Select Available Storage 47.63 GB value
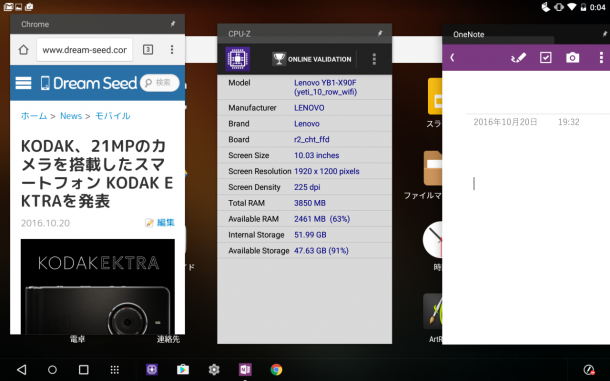This screenshot has width=610, height=381. coord(321,251)
